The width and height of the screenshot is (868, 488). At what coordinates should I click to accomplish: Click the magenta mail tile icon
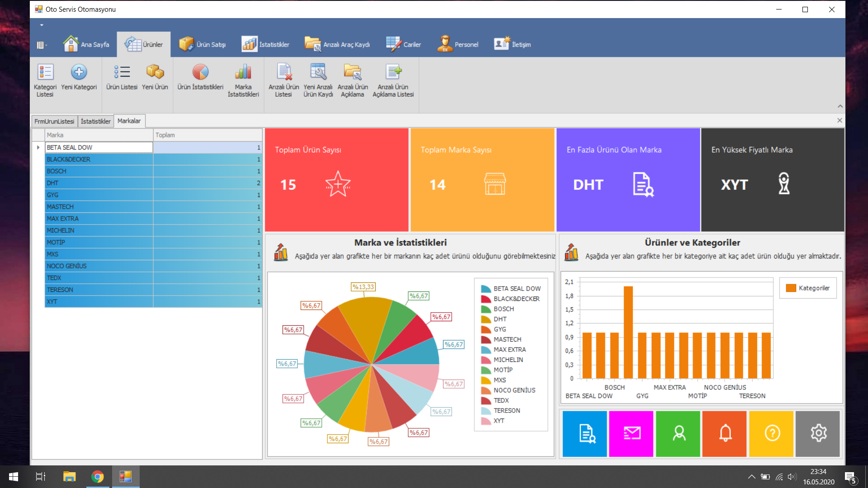(631, 433)
